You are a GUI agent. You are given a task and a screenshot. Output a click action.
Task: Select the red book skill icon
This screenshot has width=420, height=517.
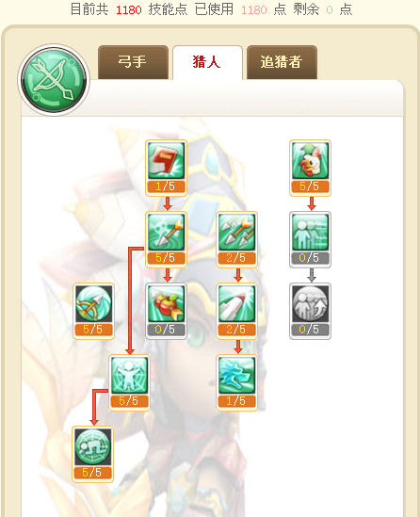pyautogui.click(x=166, y=161)
